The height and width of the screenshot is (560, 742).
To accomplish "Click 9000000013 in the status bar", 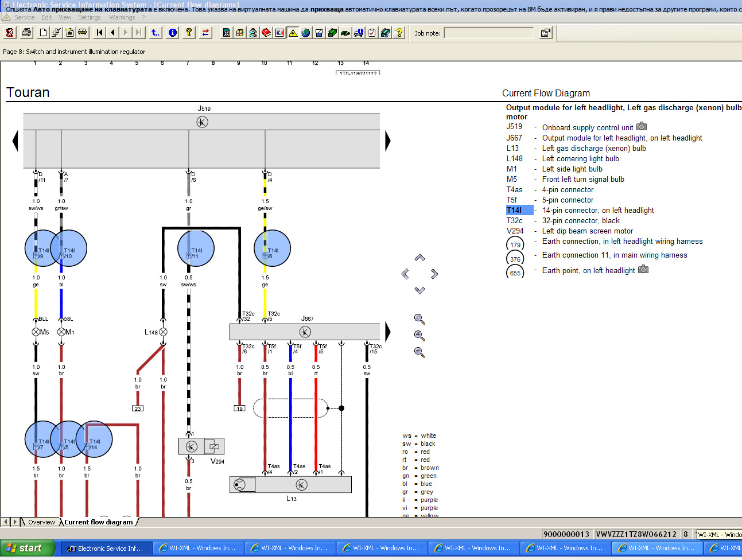I will (x=566, y=534).
